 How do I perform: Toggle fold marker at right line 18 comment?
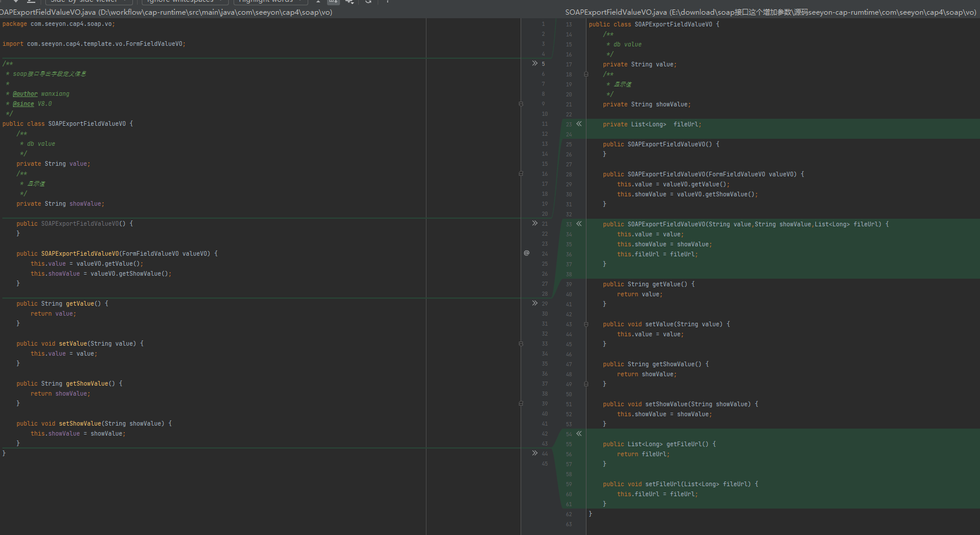pyautogui.click(x=586, y=75)
